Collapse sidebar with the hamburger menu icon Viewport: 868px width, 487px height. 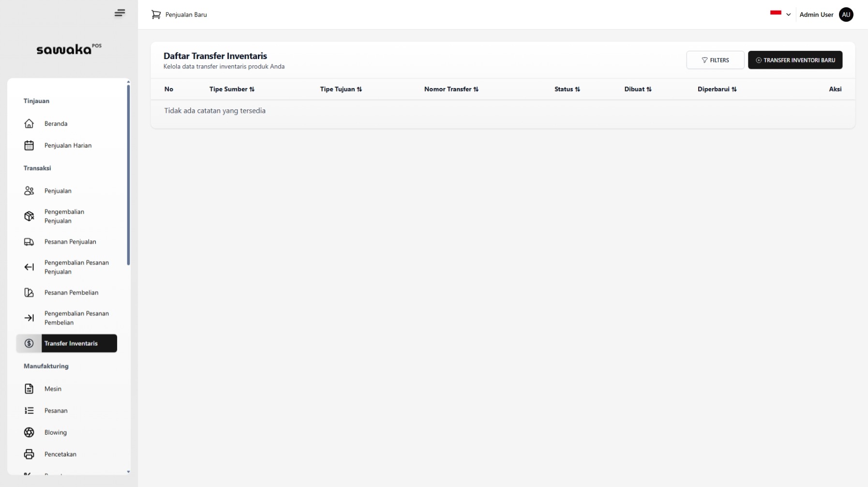(x=120, y=13)
